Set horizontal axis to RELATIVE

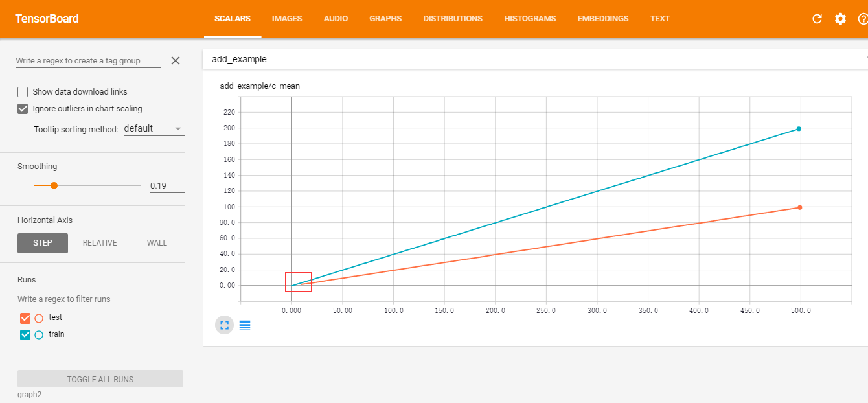tap(100, 243)
